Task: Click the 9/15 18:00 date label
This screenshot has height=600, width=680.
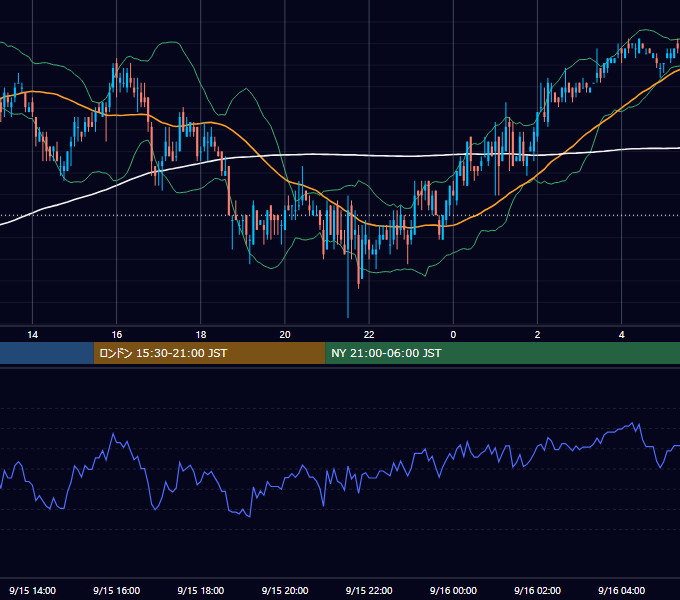Action: pos(201,590)
